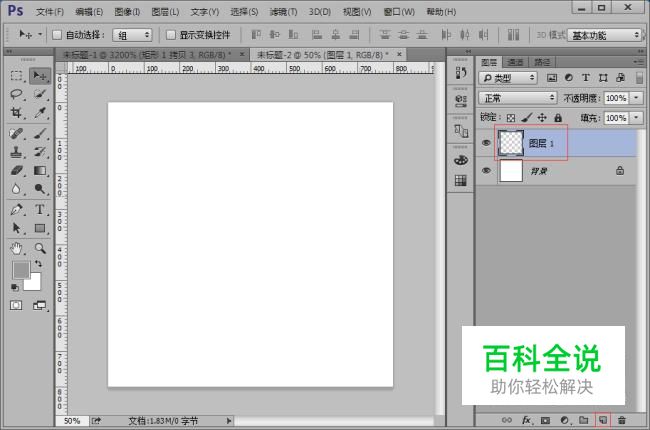Add layer style via fx icon
The height and width of the screenshot is (430, 650).
pyautogui.click(x=526, y=420)
